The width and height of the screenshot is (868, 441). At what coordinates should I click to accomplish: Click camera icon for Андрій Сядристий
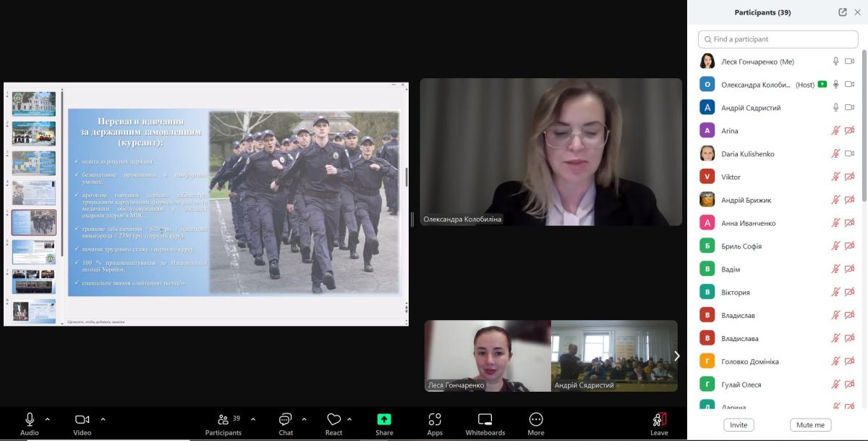coord(850,108)
